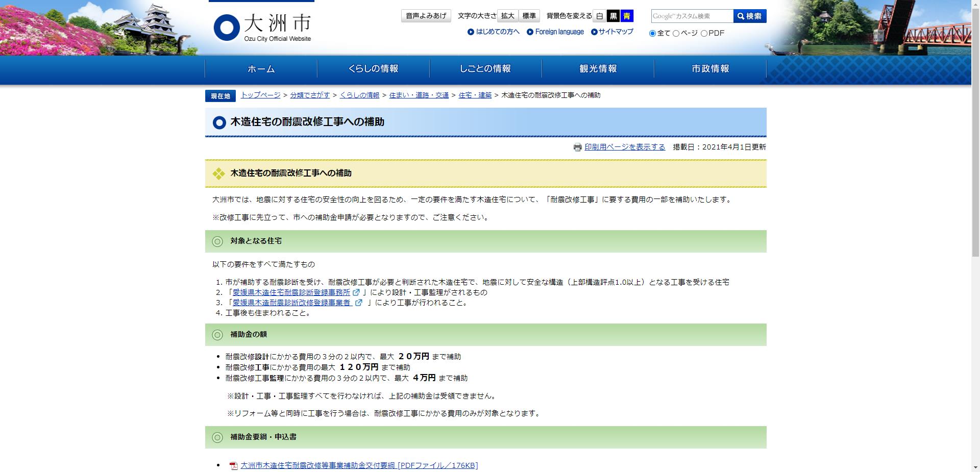This screenshot has height=472, width=980.
Task: Open the くらしの情報 navigation menu
Action: coord(374,69)
